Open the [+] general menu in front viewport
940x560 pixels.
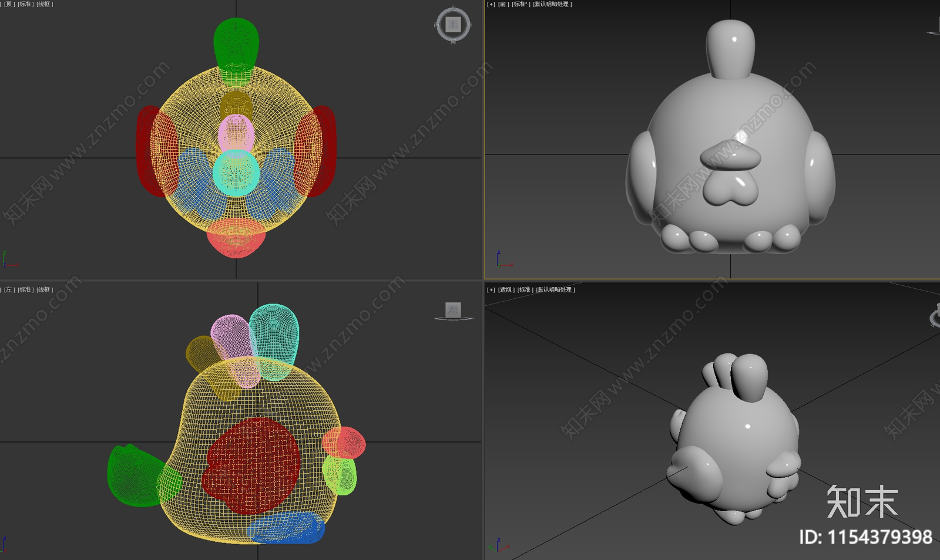click(x=491, y=4)
